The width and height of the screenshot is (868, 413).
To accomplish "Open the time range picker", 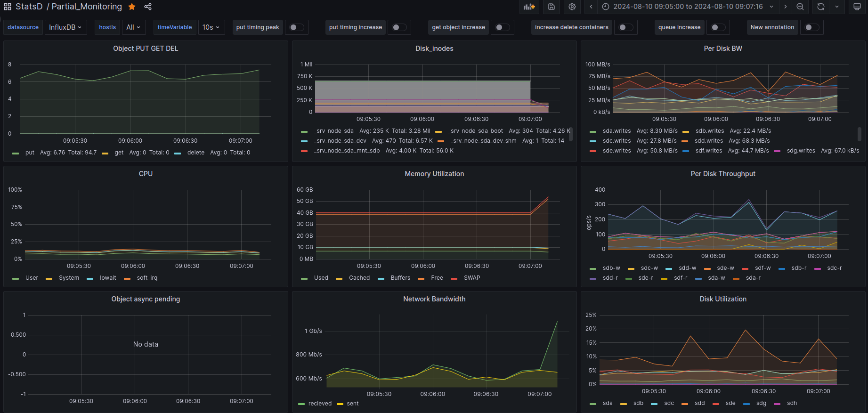I will pyautogui.click(x=688, y=7).
